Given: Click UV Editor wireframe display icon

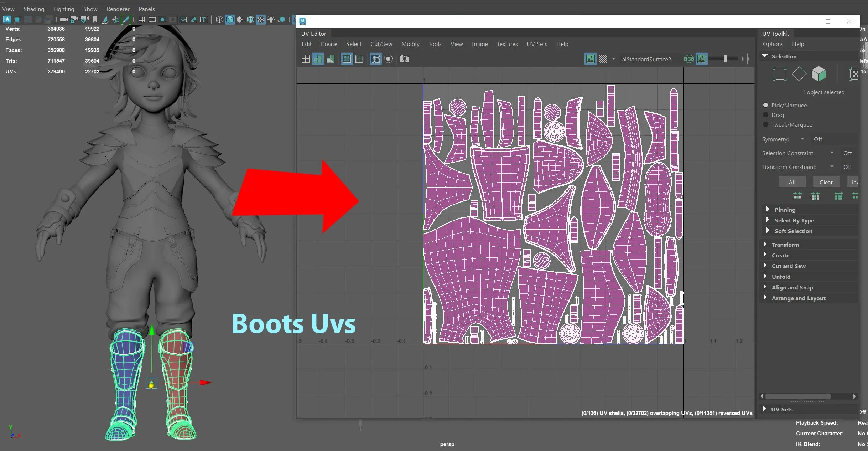Looking at the screenshot, I should tap(306, 59).
